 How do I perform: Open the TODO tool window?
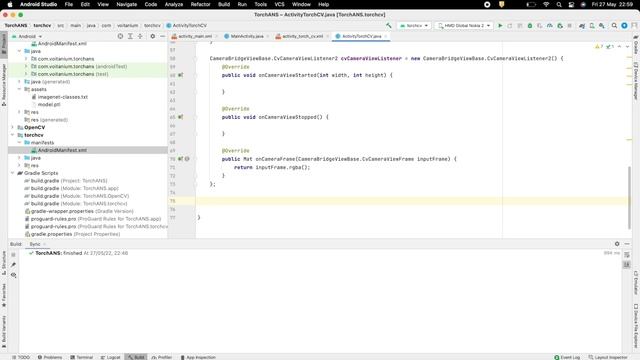click(x=21, y=357)
